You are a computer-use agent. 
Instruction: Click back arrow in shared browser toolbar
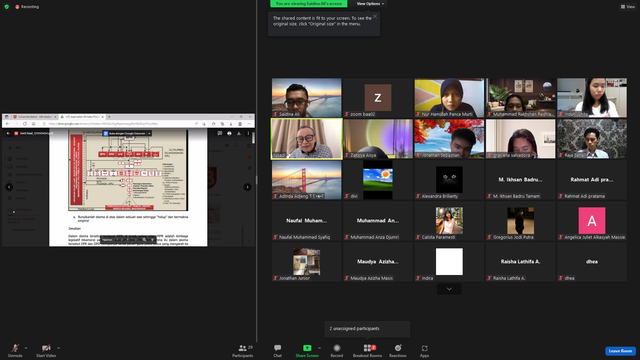(x=7, y=124)
